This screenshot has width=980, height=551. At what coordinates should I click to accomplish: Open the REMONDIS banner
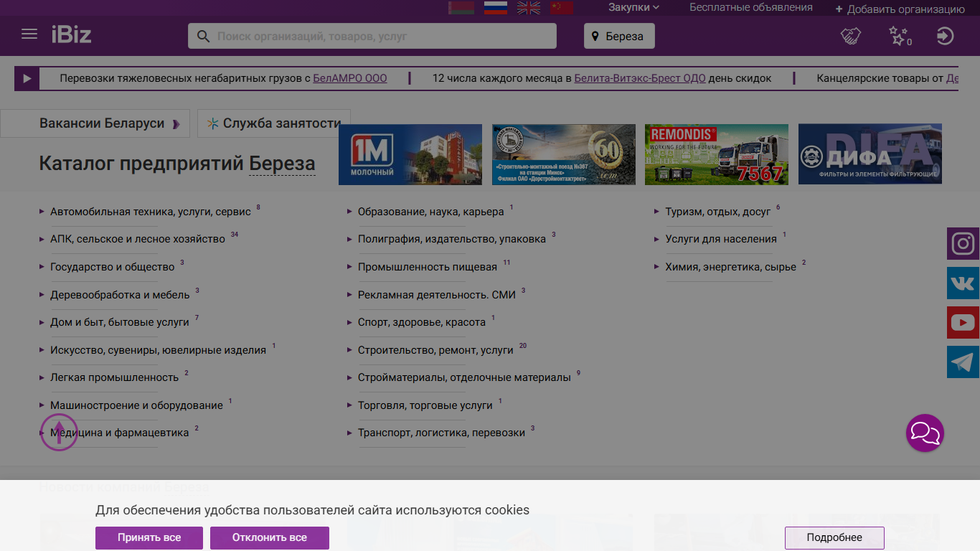717,154
